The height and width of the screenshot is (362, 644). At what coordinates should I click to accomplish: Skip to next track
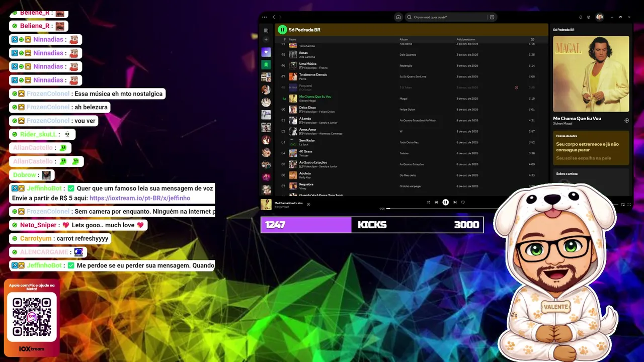455,202
